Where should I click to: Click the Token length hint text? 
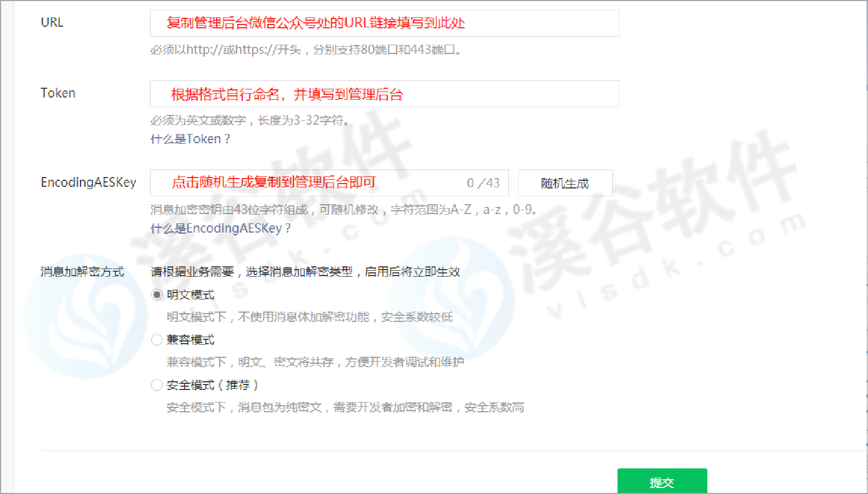[x=250, y=120]
